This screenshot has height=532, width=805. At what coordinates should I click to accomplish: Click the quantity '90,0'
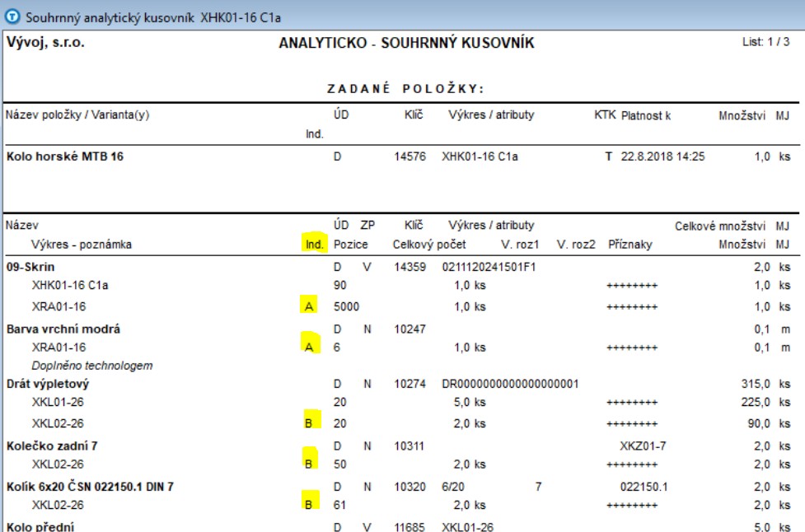(759, 424)
